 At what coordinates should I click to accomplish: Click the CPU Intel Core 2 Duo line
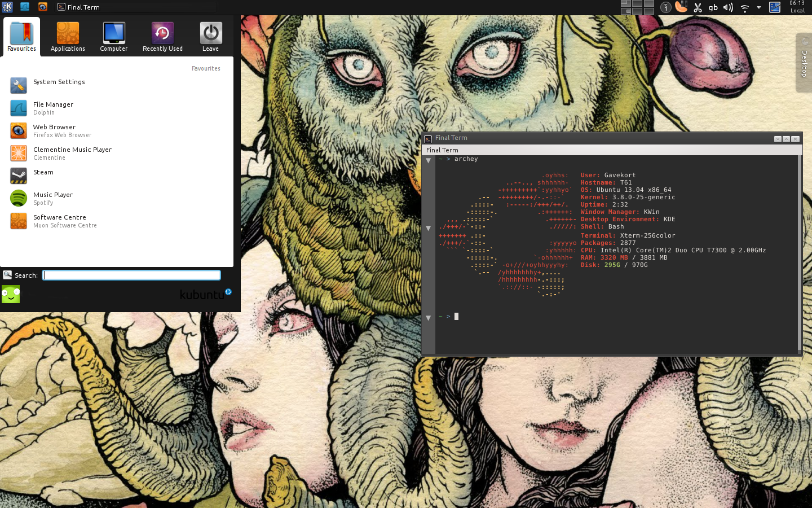pyautogui.click(x=673, y=251)
